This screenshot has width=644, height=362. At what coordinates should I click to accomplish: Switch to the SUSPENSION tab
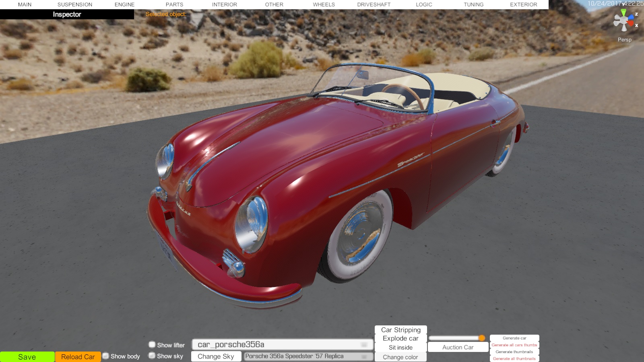pyautogui.click(x=75, y=4)
